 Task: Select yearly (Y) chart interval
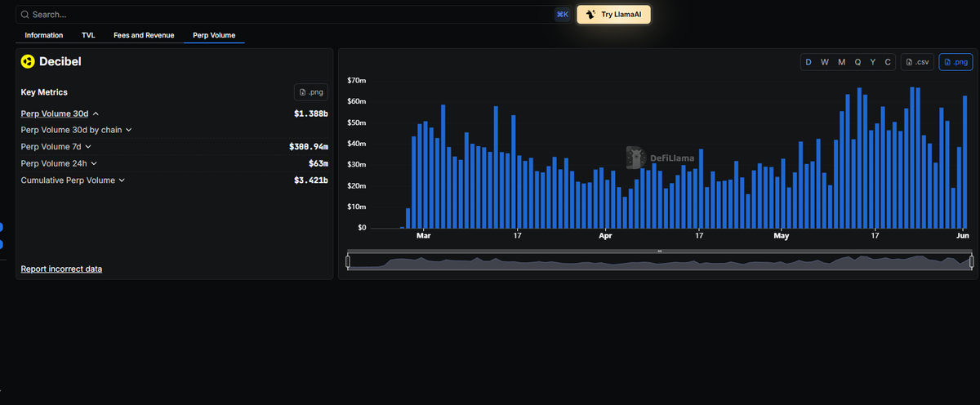tap(873, 62)
